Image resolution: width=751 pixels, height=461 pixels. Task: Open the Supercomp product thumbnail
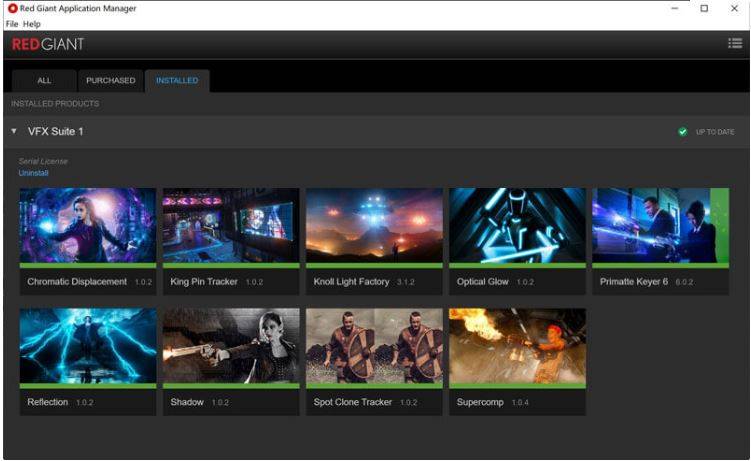point(517,345)
